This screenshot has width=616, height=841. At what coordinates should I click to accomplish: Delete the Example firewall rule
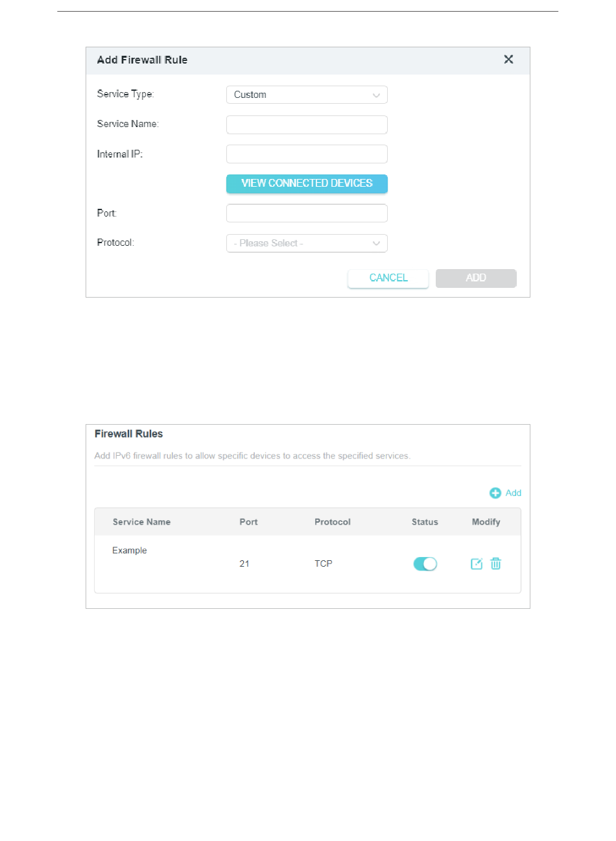[x=496, y=564]
